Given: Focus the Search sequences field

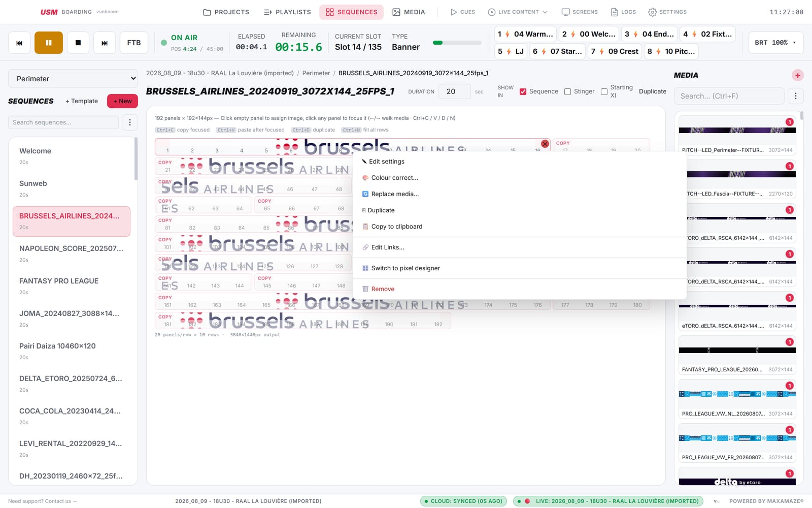Looking at the screenshot, I should coord(63,122).
